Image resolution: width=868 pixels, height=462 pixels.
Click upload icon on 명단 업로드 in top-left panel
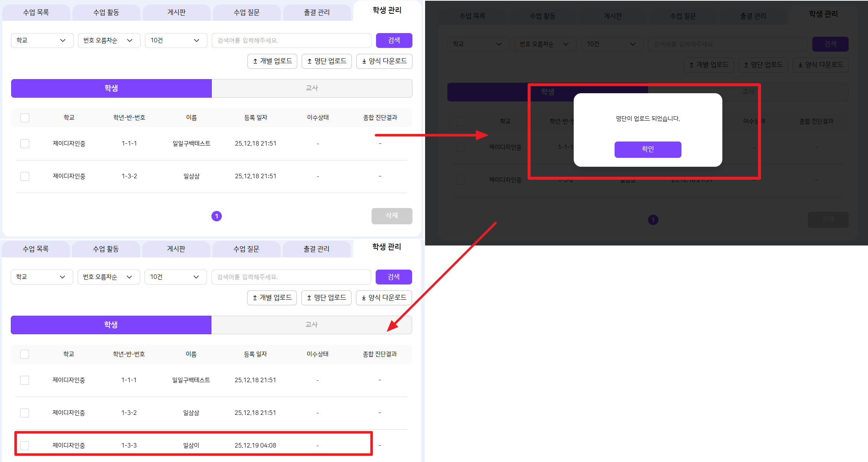(310, 61)
